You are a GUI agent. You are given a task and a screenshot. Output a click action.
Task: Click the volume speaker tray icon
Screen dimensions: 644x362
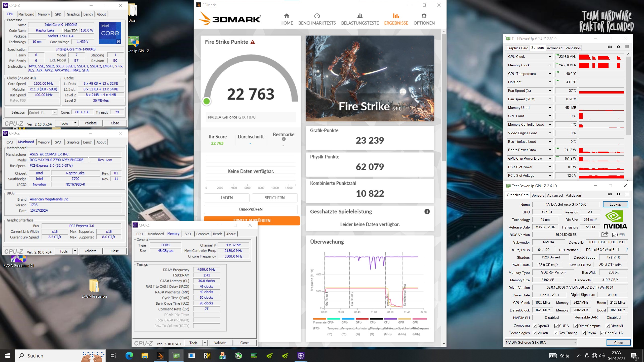point(602,356)
